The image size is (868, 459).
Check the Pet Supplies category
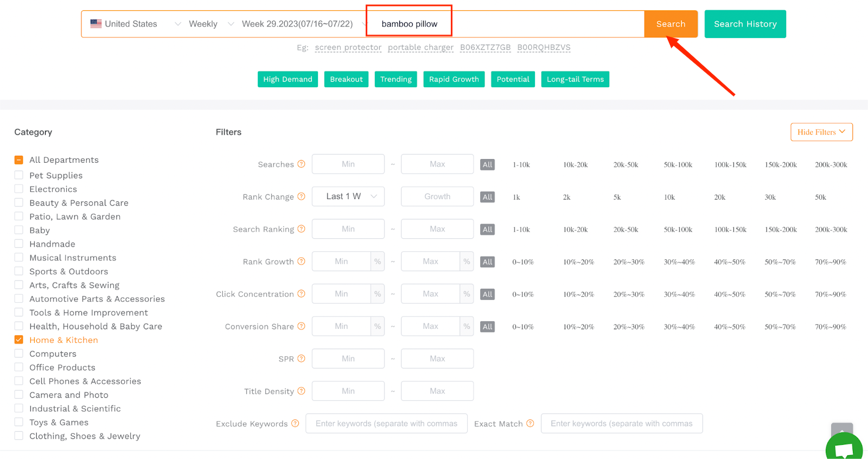(x=19, y=175)
